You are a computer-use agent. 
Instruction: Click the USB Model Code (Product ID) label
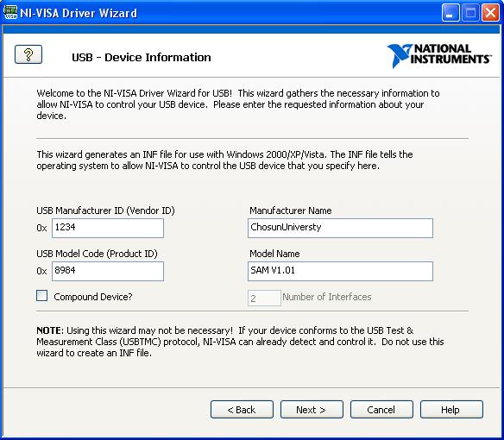97,254
